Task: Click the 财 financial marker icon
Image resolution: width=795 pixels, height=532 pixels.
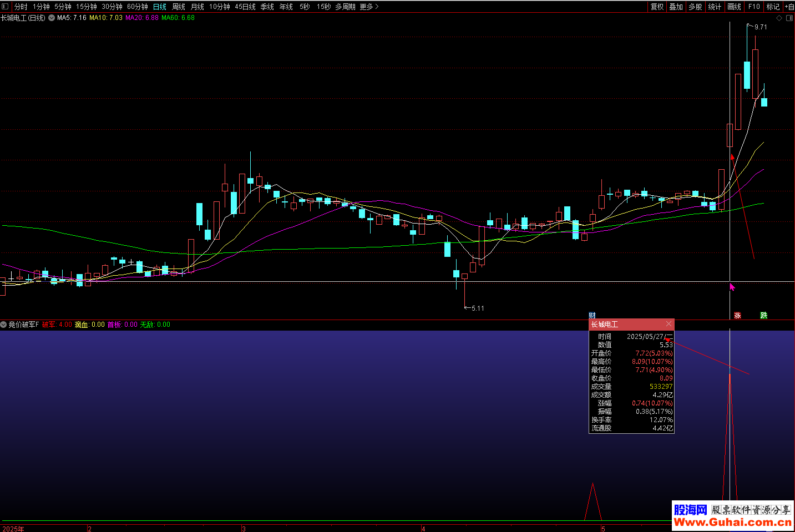Action: pyautogui.click(x=592, y=315)
